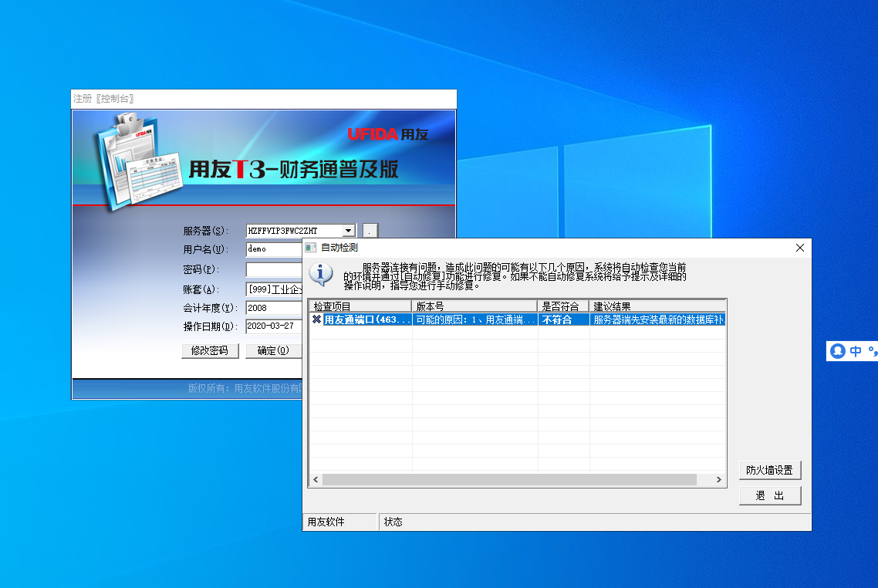
Task: Click the 确定(O) button in the login window
Action: click(273, 350)
